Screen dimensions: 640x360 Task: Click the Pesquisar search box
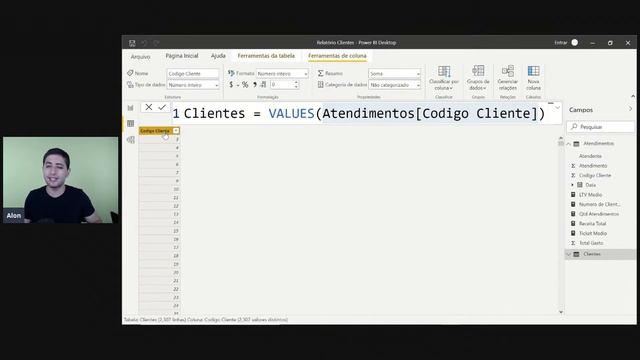click(601, 127)
